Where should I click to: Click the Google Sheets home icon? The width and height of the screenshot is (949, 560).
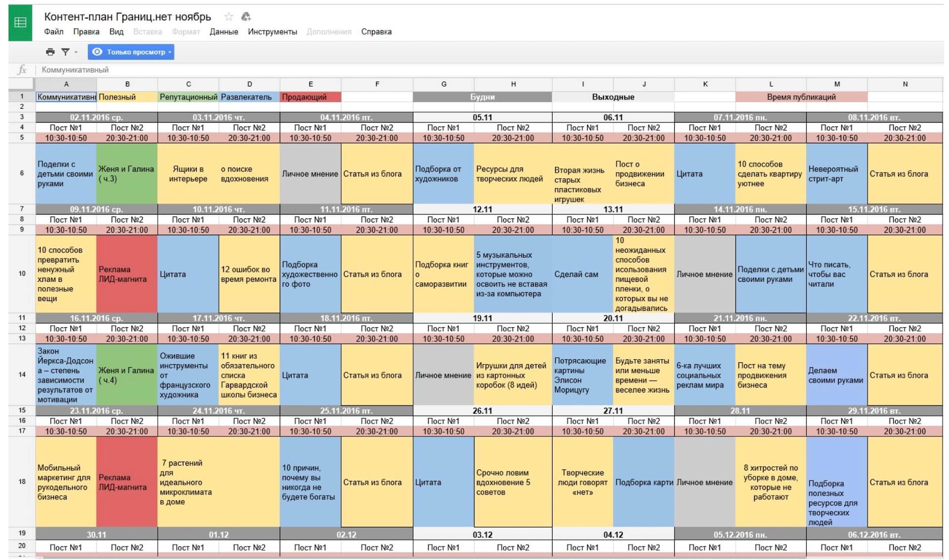(20, 23)
